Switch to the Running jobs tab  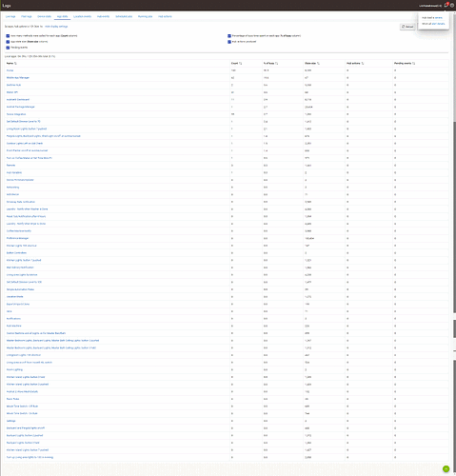[146, 16]
